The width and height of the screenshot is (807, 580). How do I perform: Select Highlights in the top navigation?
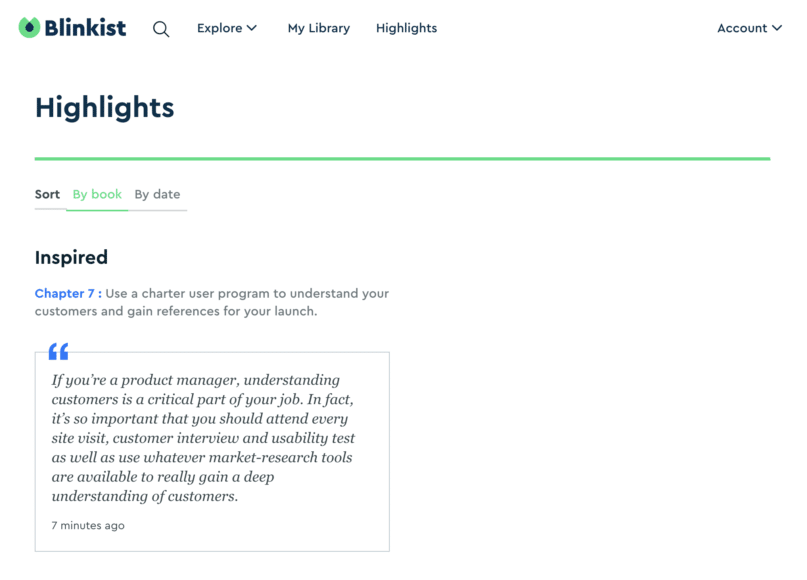pyautogui.click(x=406, y=28)
